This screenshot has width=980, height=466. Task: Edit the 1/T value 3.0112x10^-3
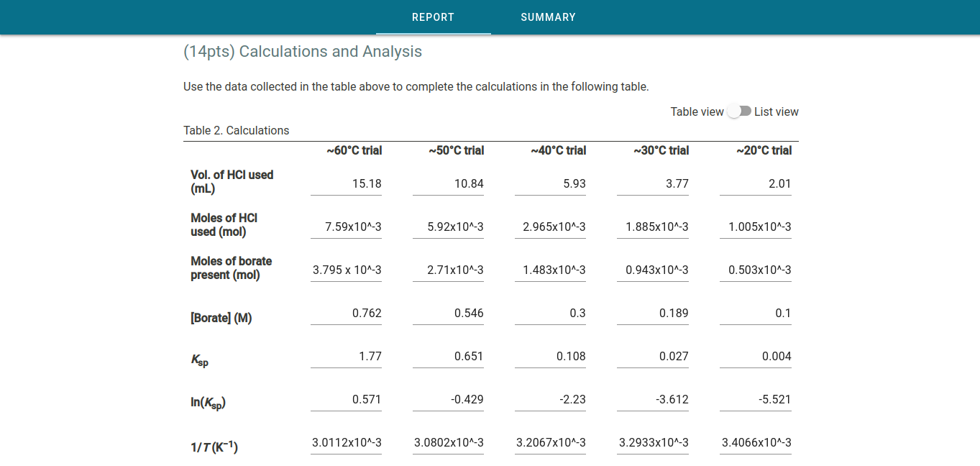346,443
